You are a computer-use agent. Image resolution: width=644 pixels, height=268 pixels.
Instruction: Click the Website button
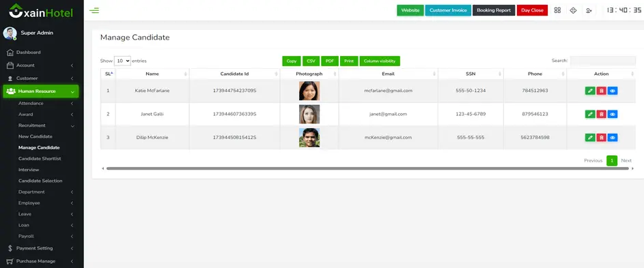pyautogui.click(x=410, y=10)
